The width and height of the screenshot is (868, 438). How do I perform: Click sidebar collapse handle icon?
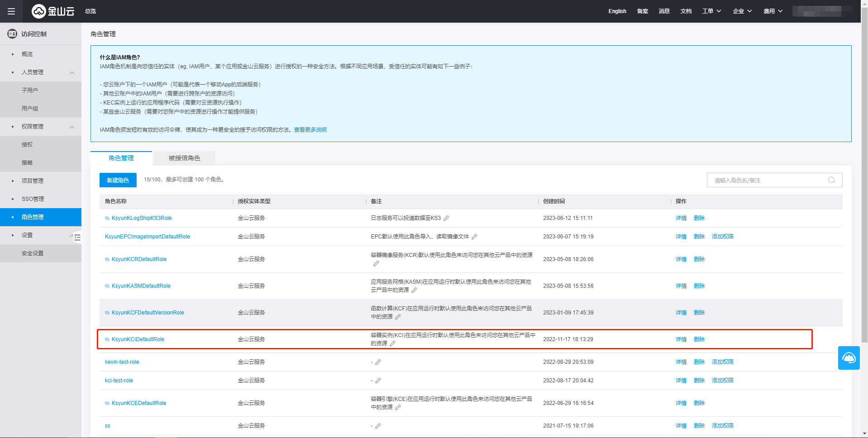pos(77,237)
